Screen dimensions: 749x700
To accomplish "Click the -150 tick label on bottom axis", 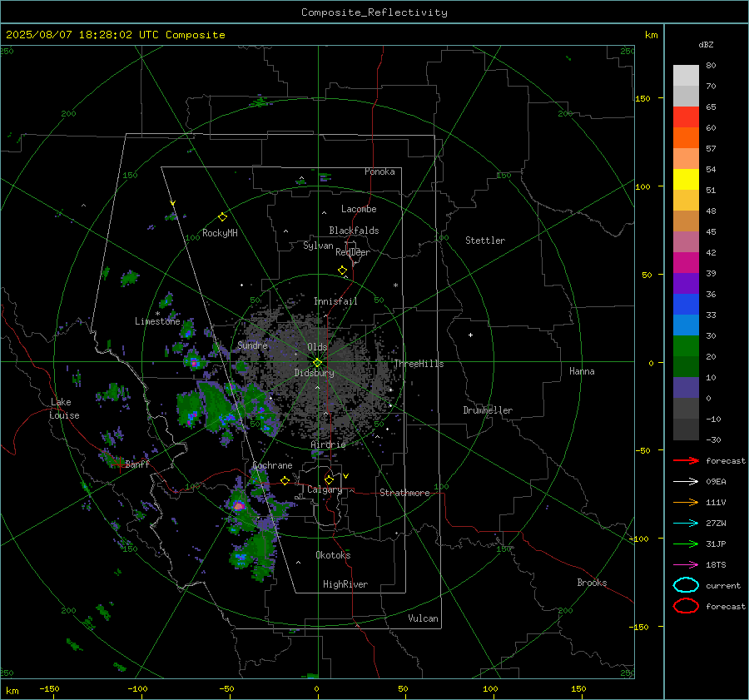I will (49, 688).
